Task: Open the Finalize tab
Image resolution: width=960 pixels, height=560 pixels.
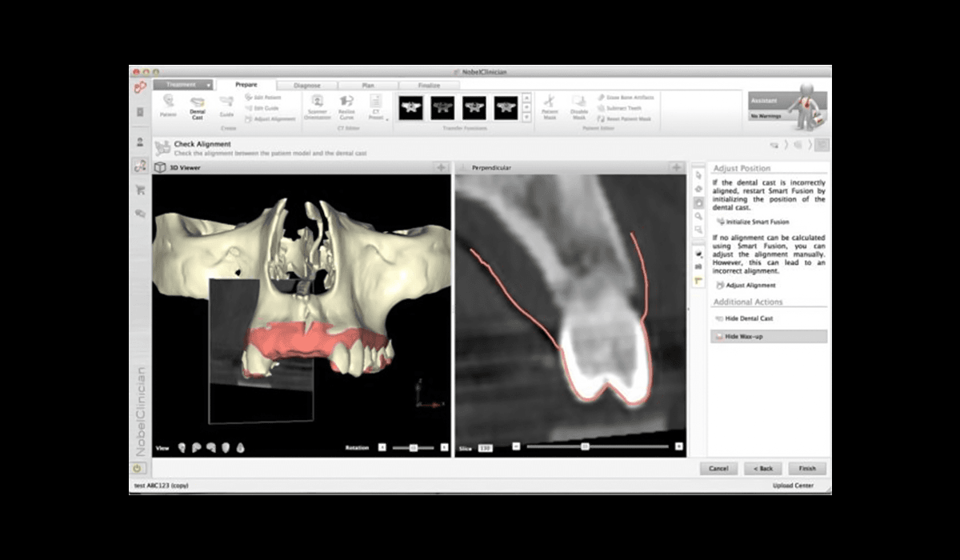Action: (x=429, y=85)
